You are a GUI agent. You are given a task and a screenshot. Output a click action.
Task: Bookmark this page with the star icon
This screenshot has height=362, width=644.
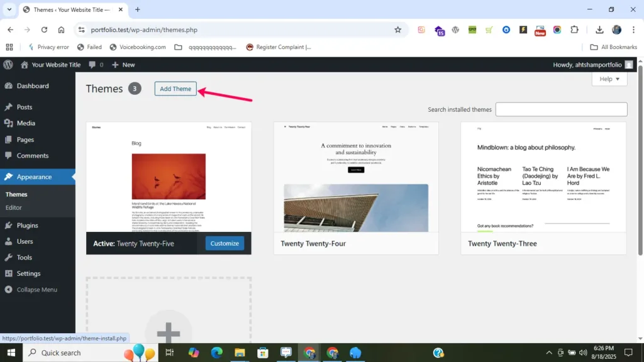pyautogui.click(x=397, y=30)
